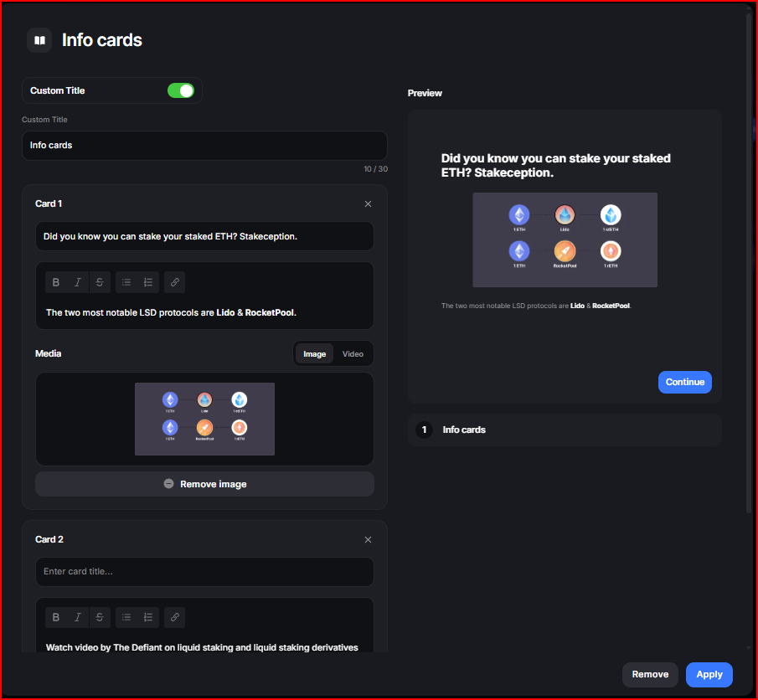Toggle bold formatting in Card 1 editor
The height and width of the screenshot is (700, 758).
point(56,282)
